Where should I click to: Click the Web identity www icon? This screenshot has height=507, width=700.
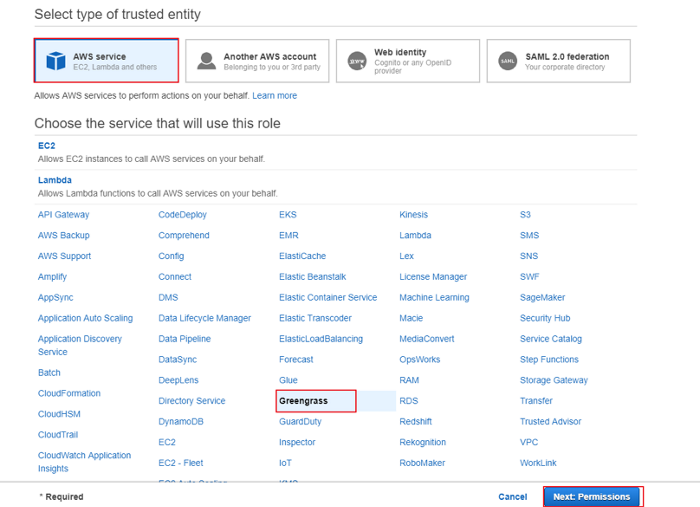(357, 61)
